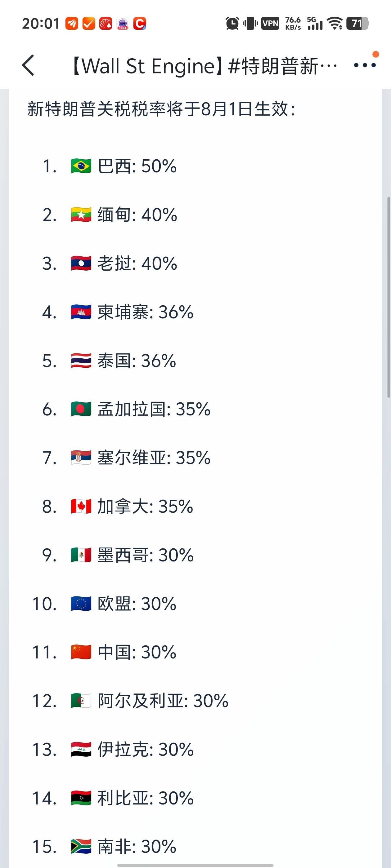Screen dimensions: 391x868
Task: Tap the battery level indicator
Action: [x=357, y=23]
